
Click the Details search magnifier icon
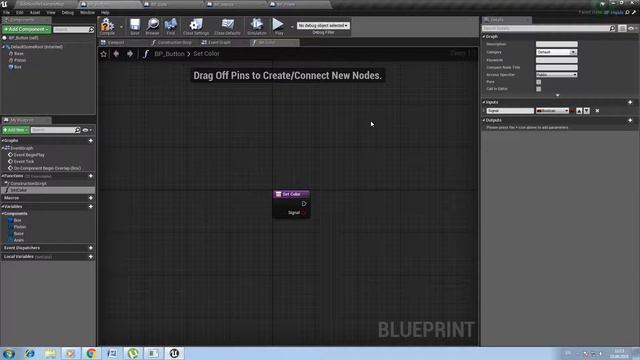(612, 28)
